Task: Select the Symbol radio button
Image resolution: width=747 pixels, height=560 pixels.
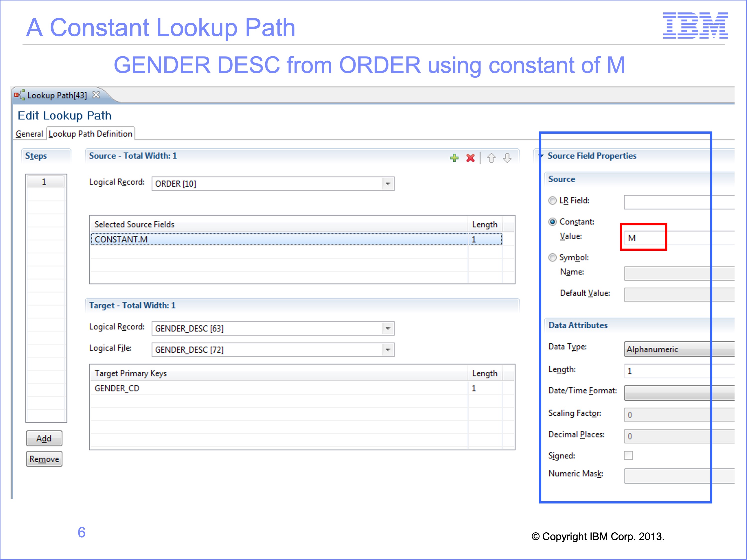Action: point(552,257)
